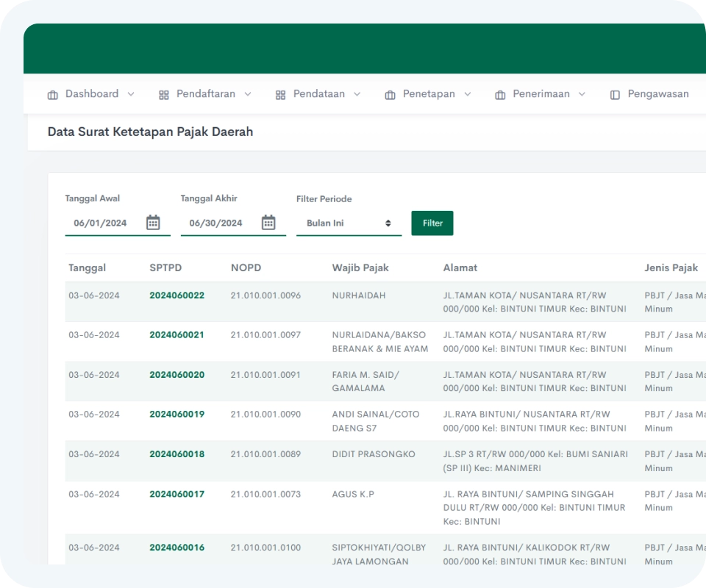Viewport: 706px width, 588px height.
Task: Open the Pendaftaran menu
Action: [x=205, y=94]
